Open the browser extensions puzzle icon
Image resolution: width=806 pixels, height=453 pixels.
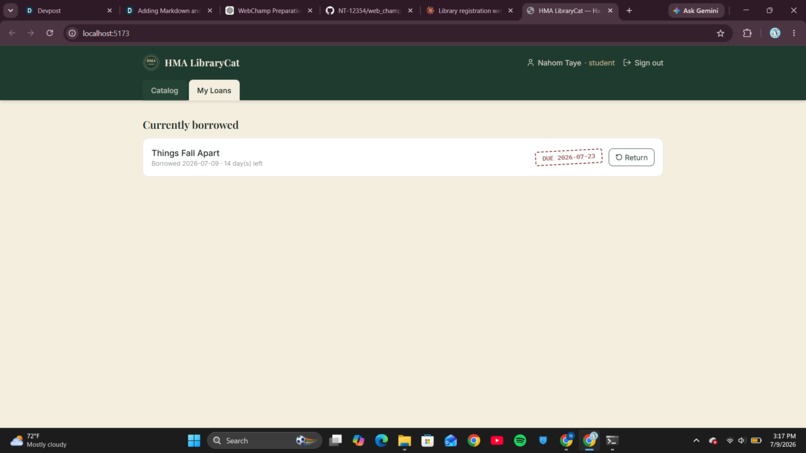[x=747, y=33]
